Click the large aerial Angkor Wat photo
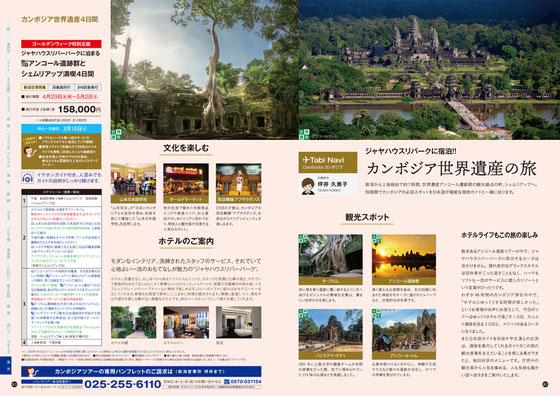Viewport: 560px width, 396px height. tap(429, 70)
